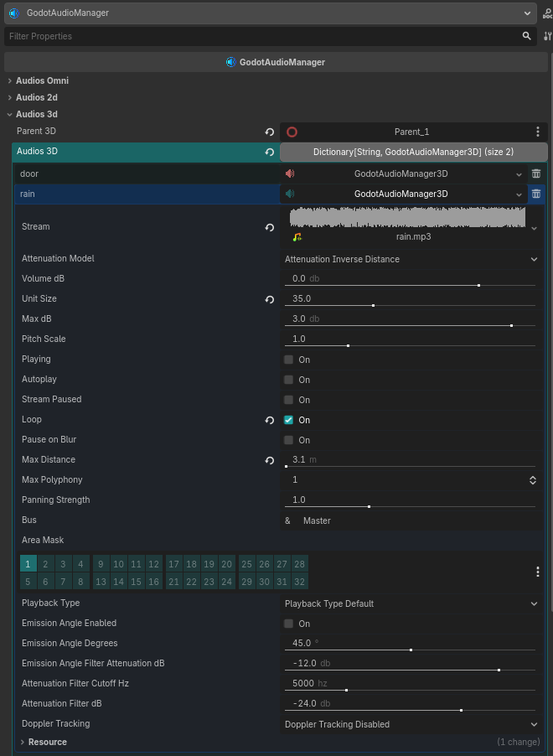Click the Panning Strength slider
This screenshot has width=553, height=756.
tap(410, 507)
